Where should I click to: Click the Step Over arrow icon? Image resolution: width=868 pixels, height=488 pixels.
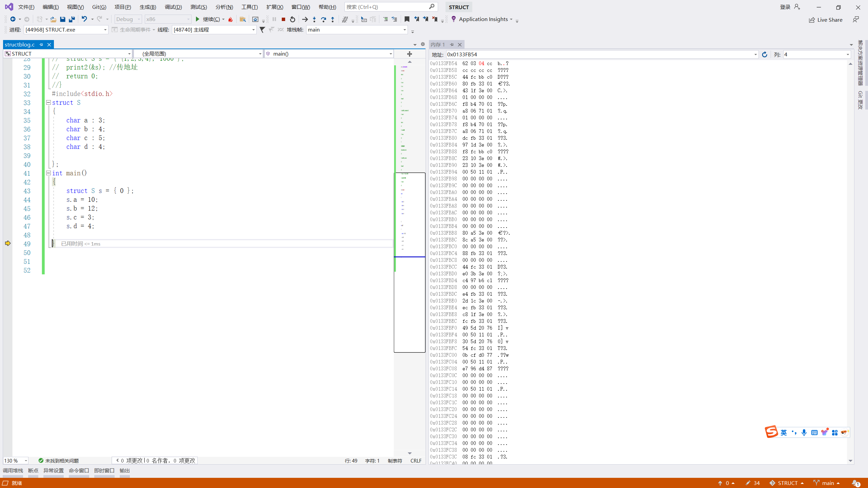click(323, 19)
